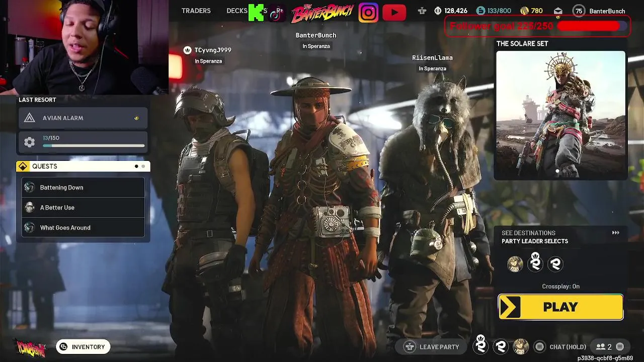Start matchmaking with the PLAY button
Image resolution: width=644 pixels, height=362 pixels.
tap(560, 307)
